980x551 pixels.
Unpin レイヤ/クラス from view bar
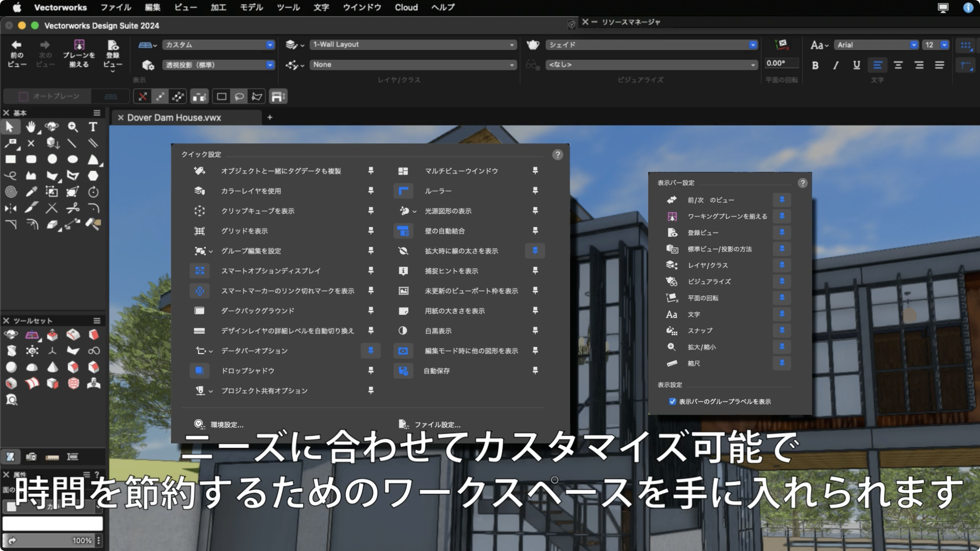pyautogui.click(x=782, y=265)
